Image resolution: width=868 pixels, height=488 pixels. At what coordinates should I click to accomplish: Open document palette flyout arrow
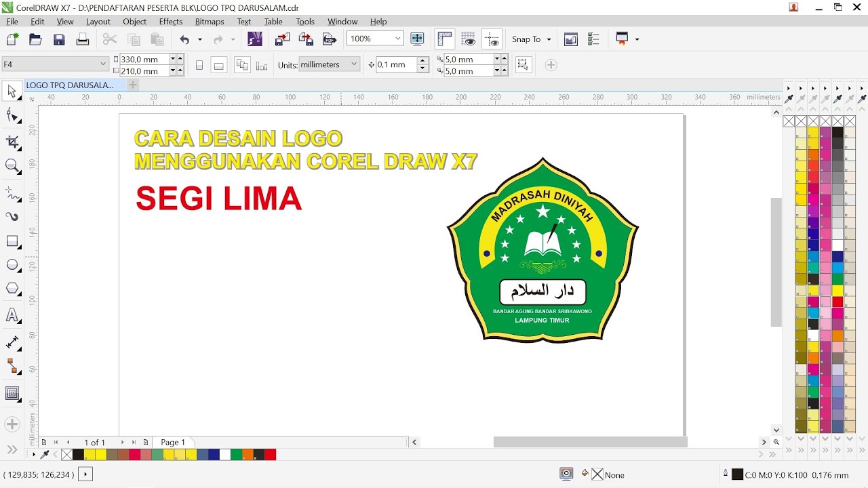point(34,454)
